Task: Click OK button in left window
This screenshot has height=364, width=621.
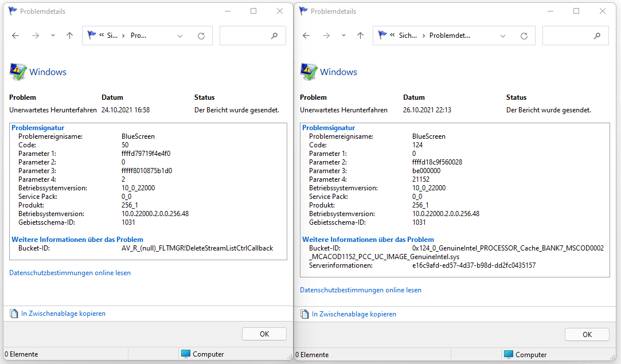Action: click(x=264, y=334)
